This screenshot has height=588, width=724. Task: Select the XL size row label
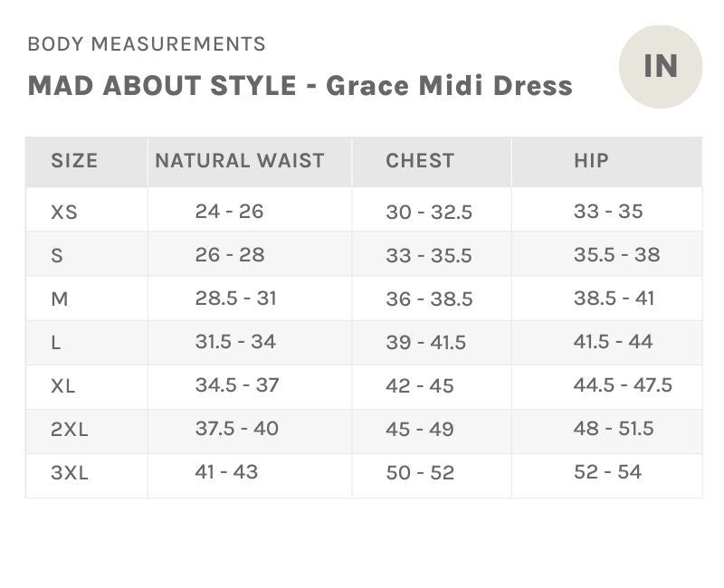click(x=62, y=386)
